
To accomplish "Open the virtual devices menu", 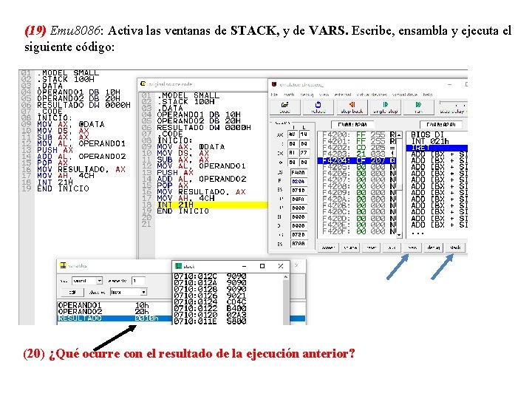I will pos(372,95).
